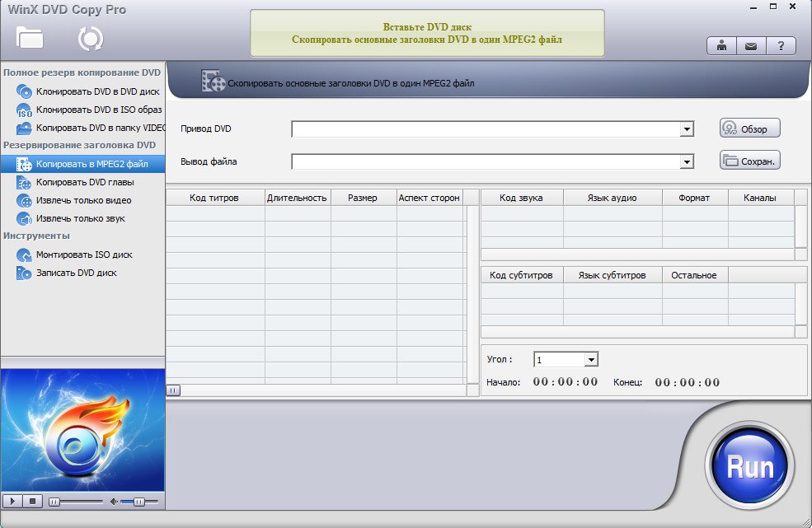Image resolution: width=812 pixels, height=528 pixels.
Task: Click the Привод DVD input field
Action: [486, 129]
